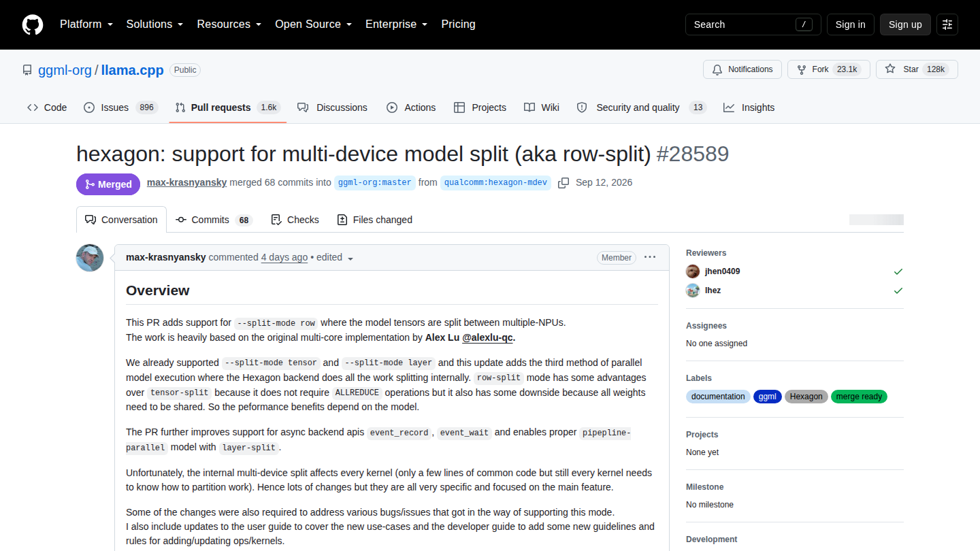This screenshot has height=551, width=980.
Task: Click the Sign up button
Action: point(905,24)
